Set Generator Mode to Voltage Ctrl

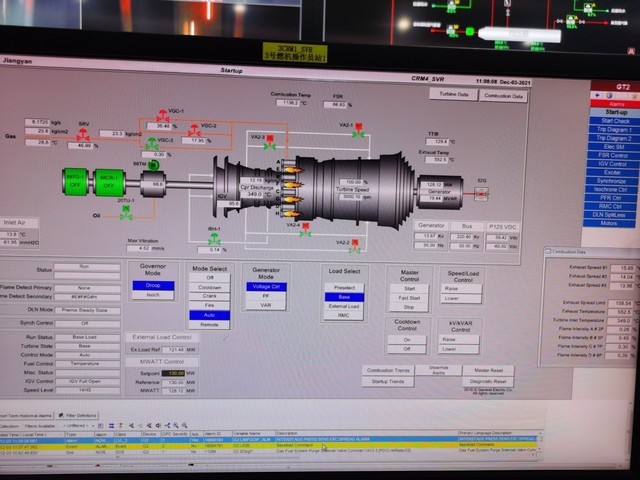(x=266, y=287)
